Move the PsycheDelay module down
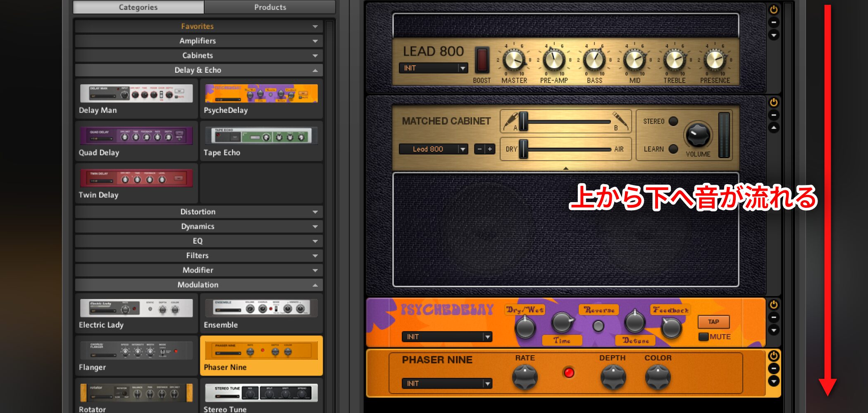 [774, 330]
